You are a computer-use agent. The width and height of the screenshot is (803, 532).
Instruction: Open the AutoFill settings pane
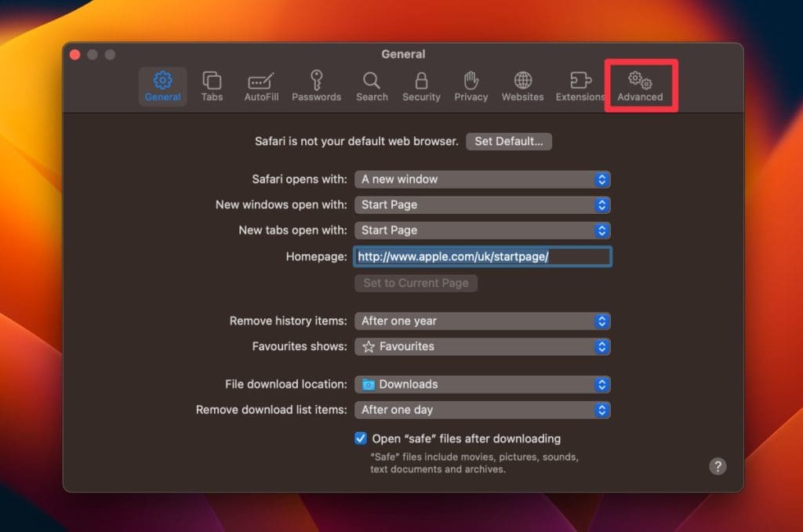pos(261,86)
